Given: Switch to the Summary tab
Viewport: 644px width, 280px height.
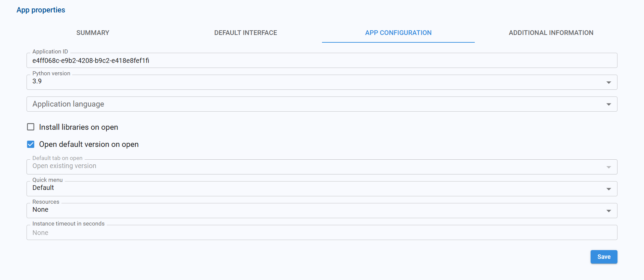Looking at the screenshot, I should click(93, 33).
